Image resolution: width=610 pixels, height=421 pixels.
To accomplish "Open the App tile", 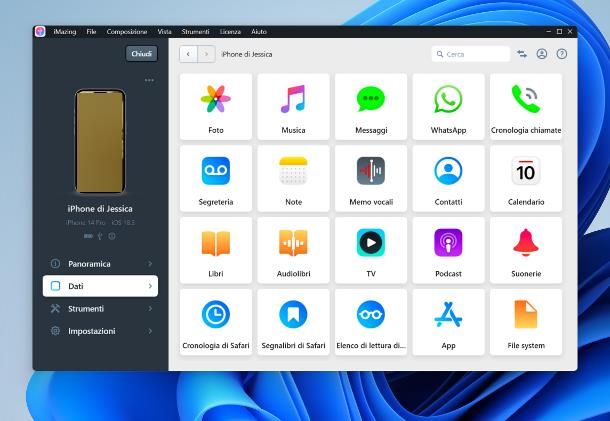I will (x=448, y=322).
